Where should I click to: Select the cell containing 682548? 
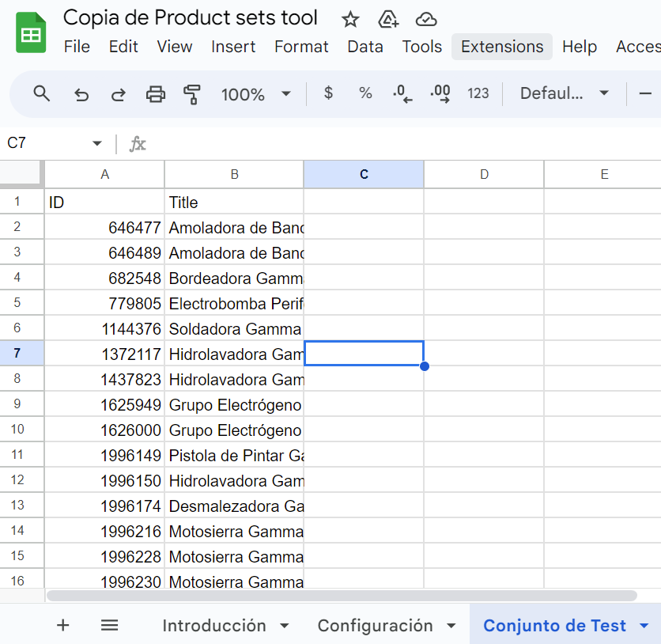point(104,278)
